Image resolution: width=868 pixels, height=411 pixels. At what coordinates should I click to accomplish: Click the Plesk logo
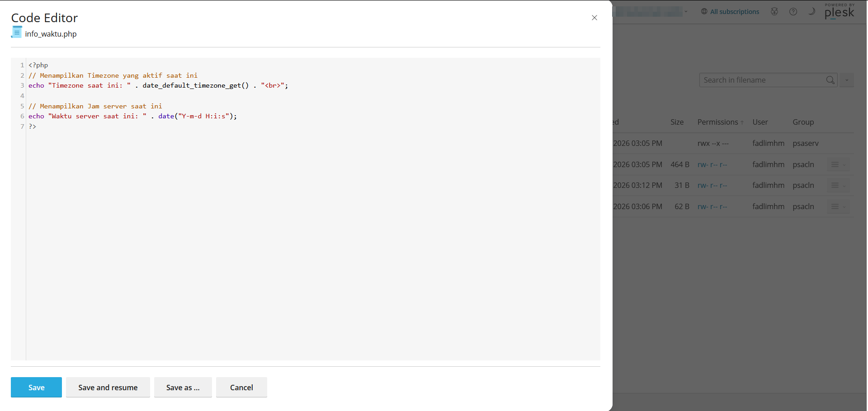(840, 13)
